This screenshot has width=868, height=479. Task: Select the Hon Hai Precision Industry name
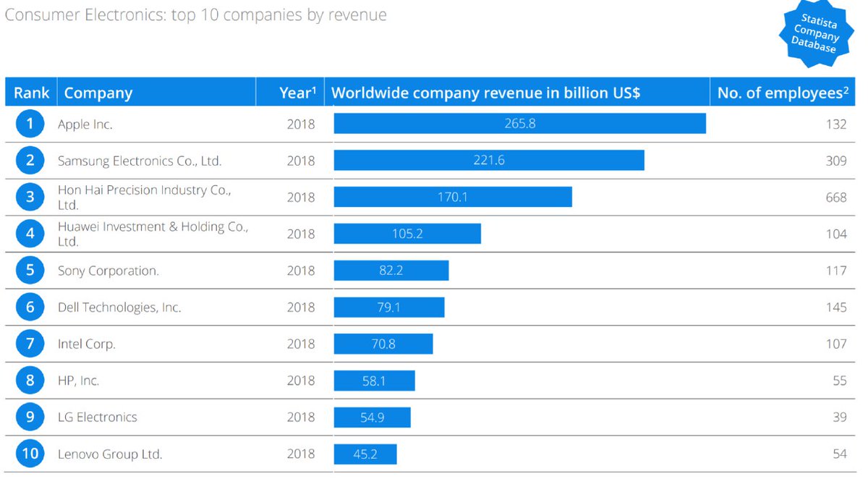point(145,198)
